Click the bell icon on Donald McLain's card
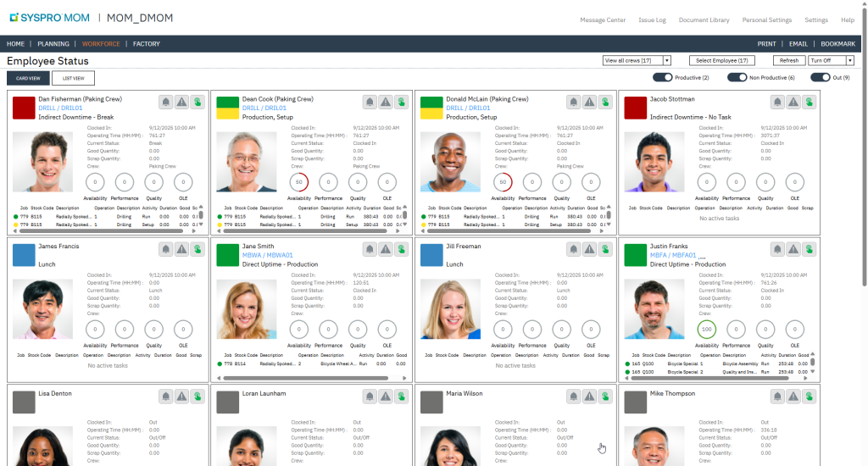The width and height of the screenshot is (868, 466). (x=574, y=102)
